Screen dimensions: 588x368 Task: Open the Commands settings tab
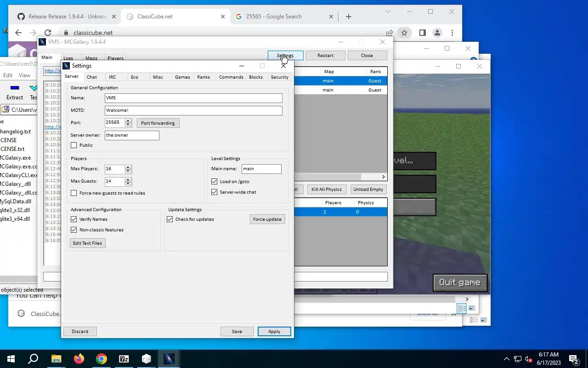pyautogui.click(x=231, y=77)
